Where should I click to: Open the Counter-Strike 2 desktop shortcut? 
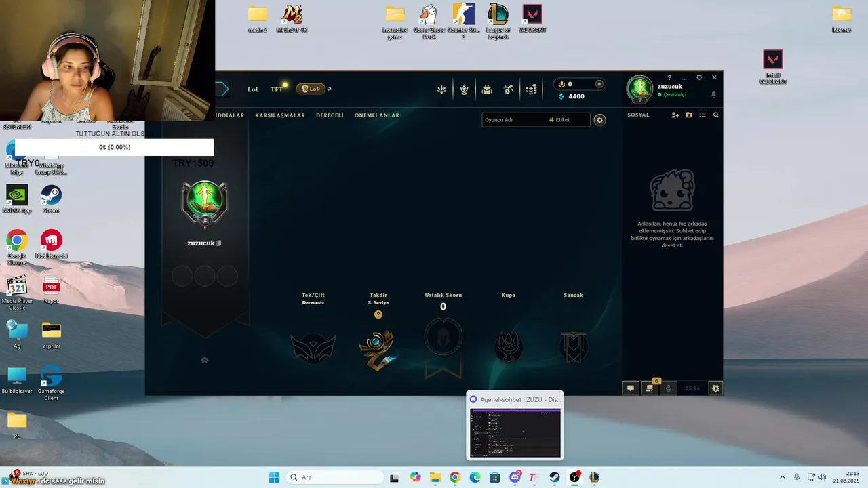tap(464, 21)
